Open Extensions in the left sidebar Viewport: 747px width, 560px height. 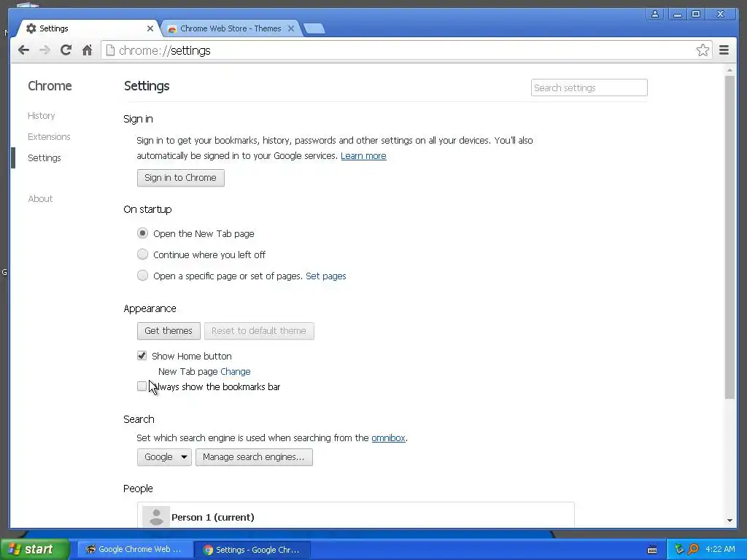[49, 136]
